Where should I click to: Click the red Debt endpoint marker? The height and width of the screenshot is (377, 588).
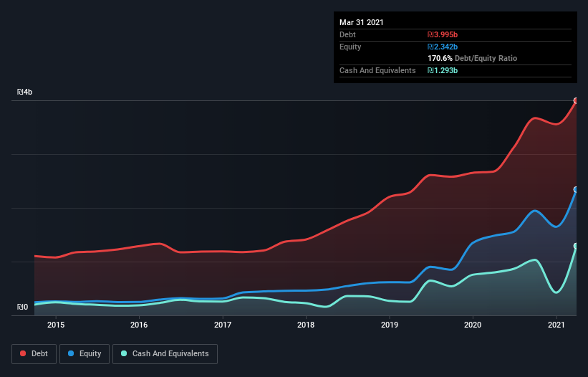[x=576, y=100]
